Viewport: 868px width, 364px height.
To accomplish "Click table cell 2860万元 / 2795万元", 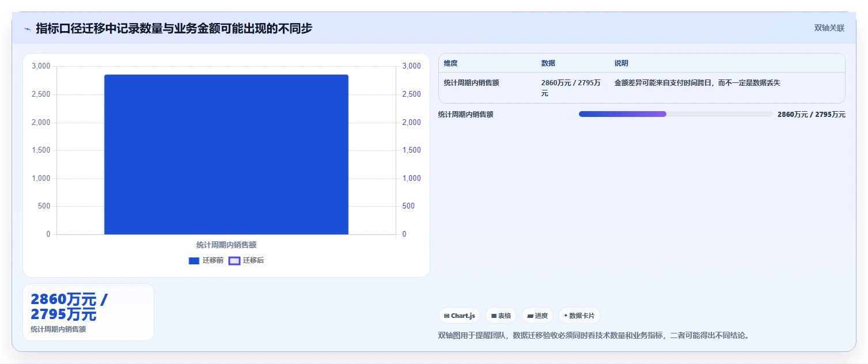I will [x=571, y=88].
